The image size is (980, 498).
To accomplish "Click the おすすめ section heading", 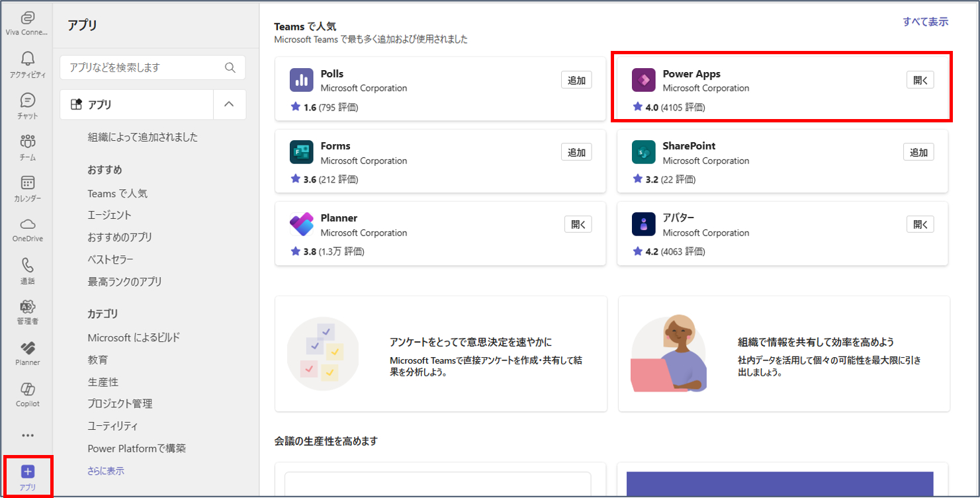I will 105,170.
